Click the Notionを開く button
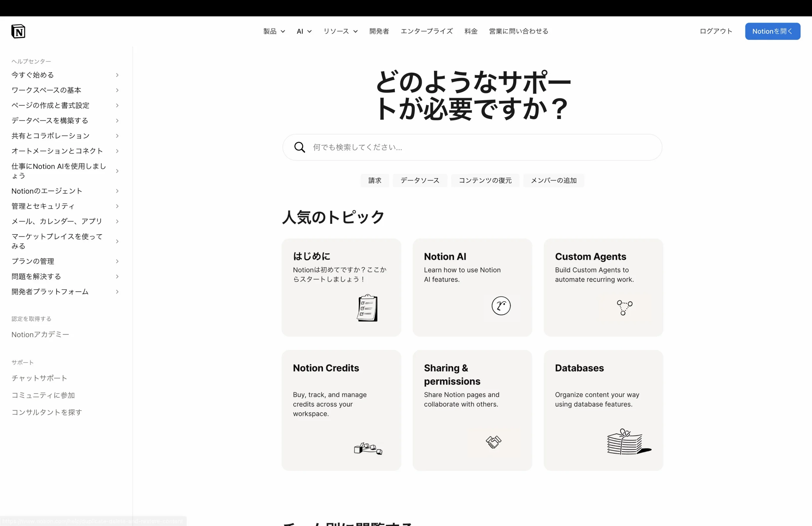Image resolution: width=812 pixels, height=526 pixels. pyautogui.click(x=773, y=31)
